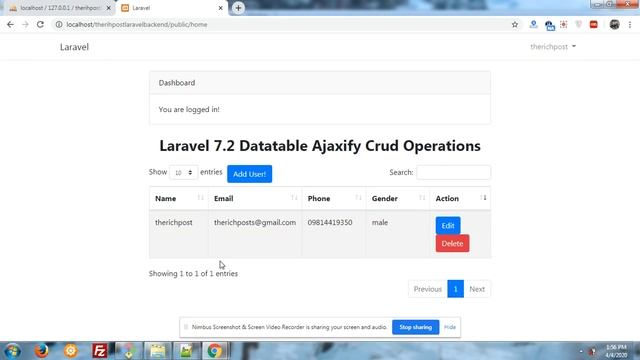The height and width of the screenshot is (360, 640).
Task: Click Showing 1 to 1 of 1 entries text
Action: pyautogui.click(x=193, y=273)
